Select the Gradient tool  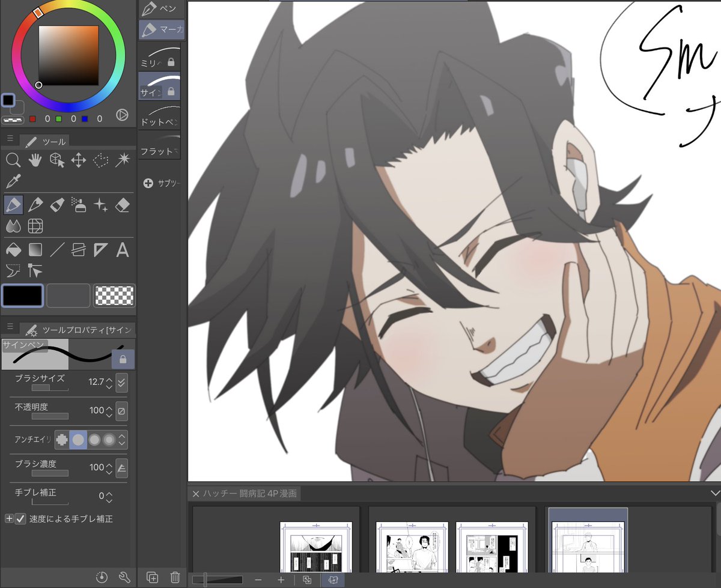pyautogui.click(x=35, y=249)
